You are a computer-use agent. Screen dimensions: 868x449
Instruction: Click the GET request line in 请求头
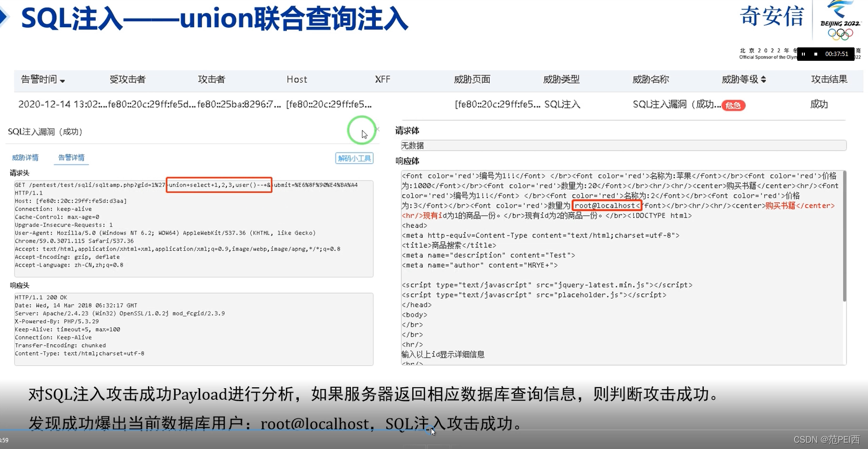tap(186, 185)
